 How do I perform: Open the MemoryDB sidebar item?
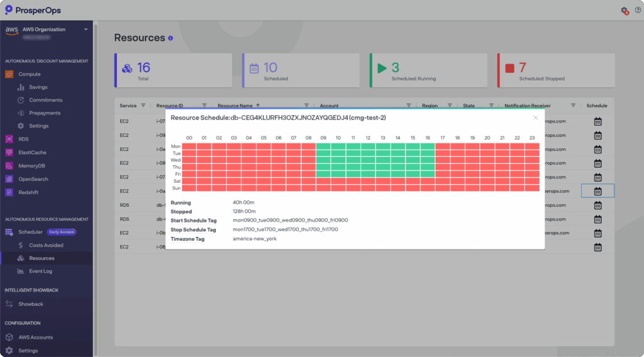(31, 166)
